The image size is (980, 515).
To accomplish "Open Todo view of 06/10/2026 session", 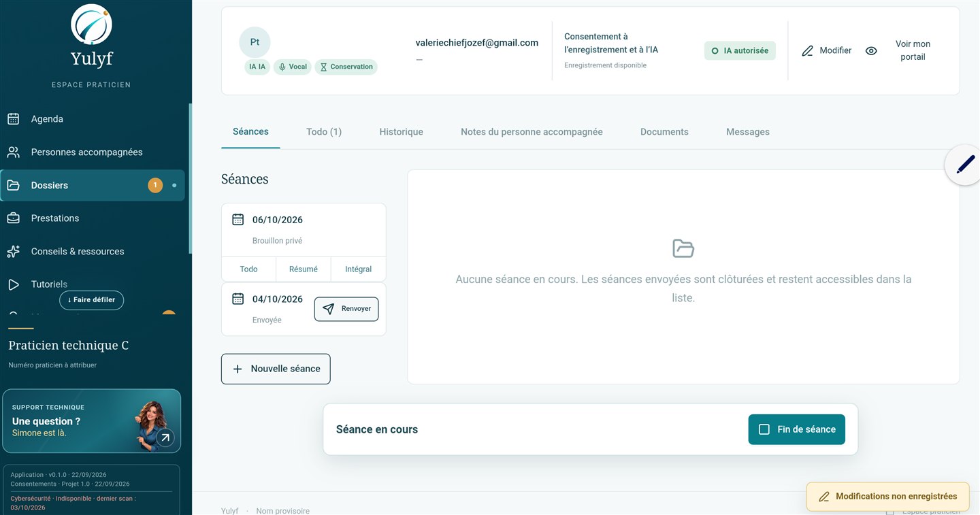I will pyautogui.click(x=248, y=269).
